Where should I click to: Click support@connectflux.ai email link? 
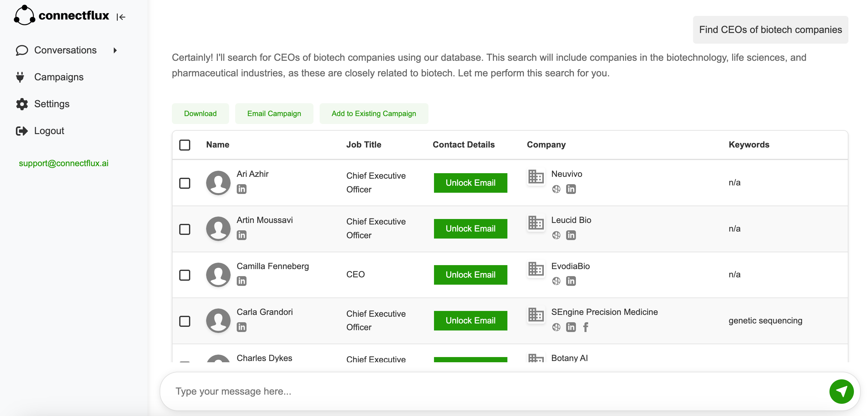point(64,163)
